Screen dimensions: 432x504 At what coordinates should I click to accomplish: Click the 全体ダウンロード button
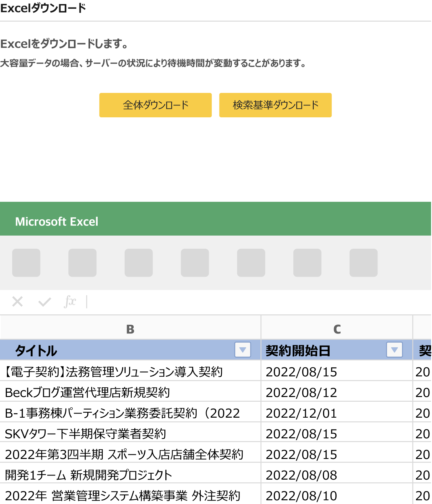pos(155,105)
